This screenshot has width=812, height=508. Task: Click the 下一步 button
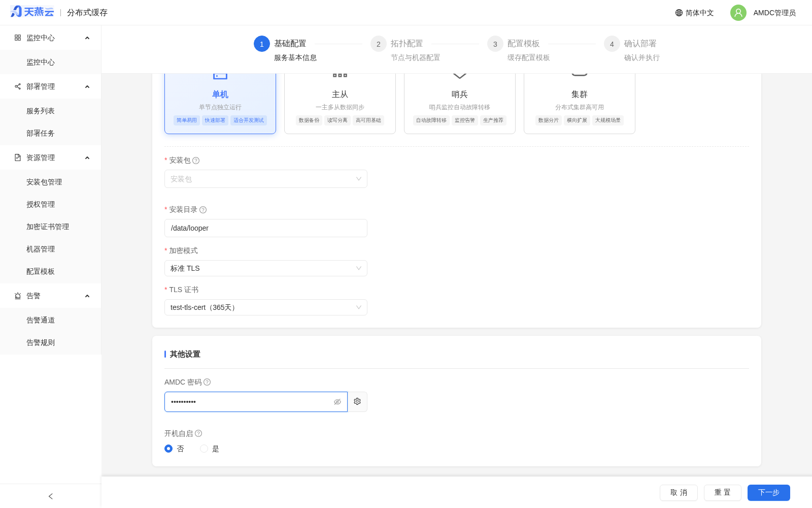(x=769, y=493)
